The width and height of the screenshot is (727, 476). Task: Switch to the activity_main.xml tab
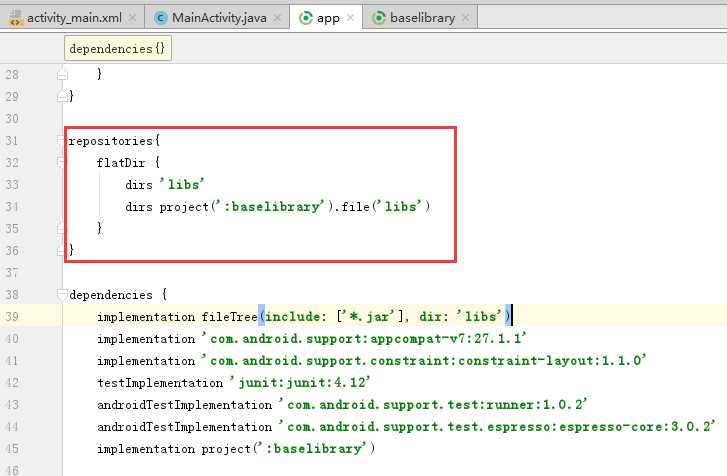point(74,18)
